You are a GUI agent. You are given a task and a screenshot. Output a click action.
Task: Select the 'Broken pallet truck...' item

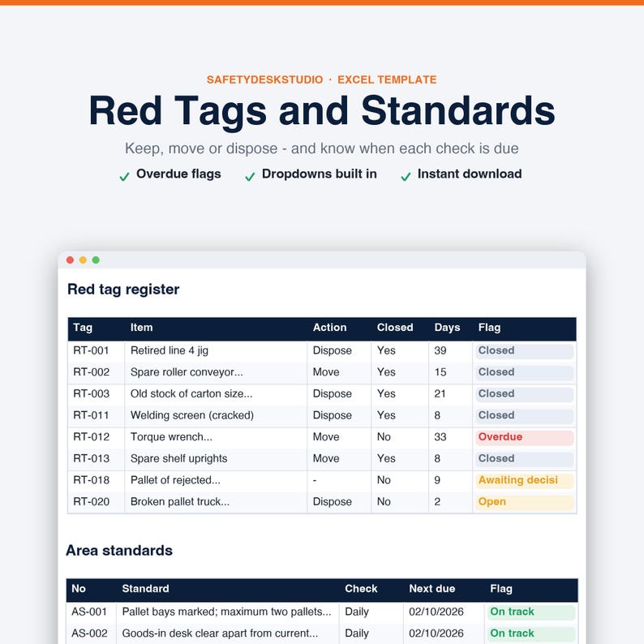(216, 501)
